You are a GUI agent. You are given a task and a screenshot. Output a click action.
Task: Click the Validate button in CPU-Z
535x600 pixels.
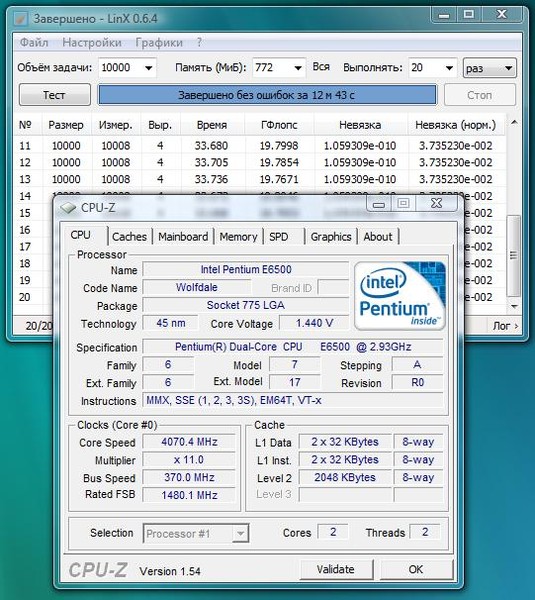click(336, 569)
